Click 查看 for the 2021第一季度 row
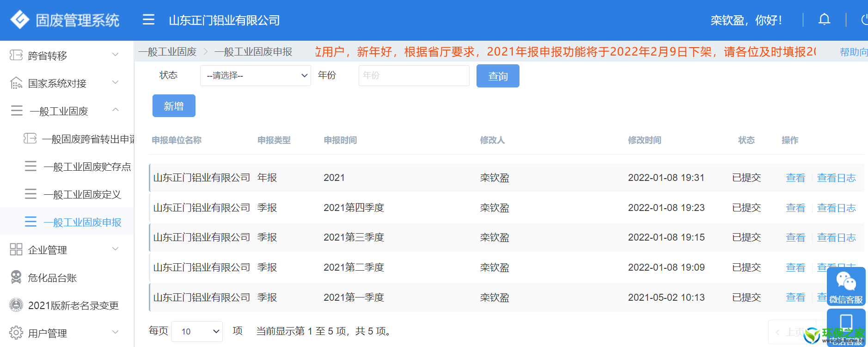The image size is (868, 347). tap(795, 297)
